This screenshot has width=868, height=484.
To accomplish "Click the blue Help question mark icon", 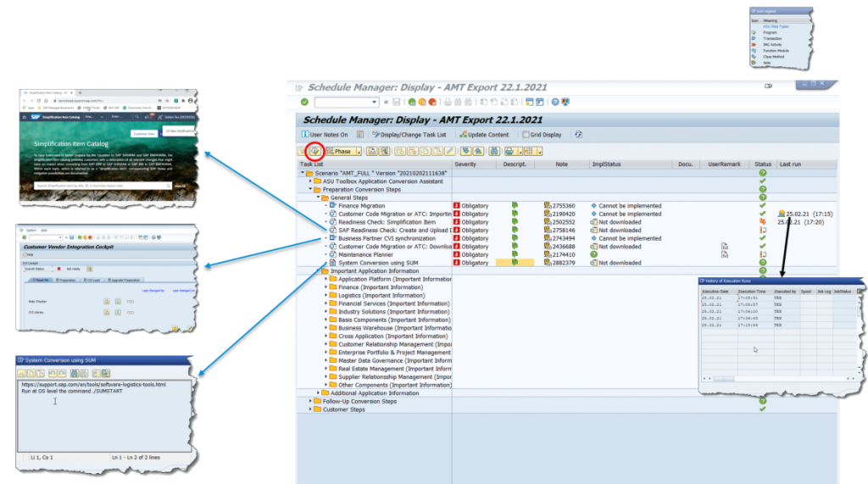I will (x=555, y=102).
